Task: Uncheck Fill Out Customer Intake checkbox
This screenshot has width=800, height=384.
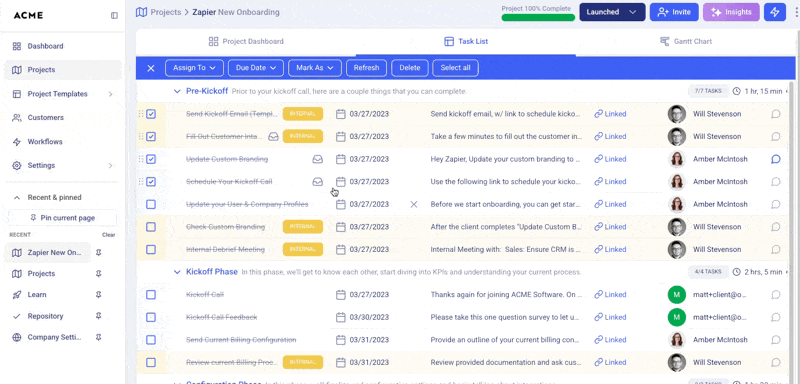Action: pos(151,137)
